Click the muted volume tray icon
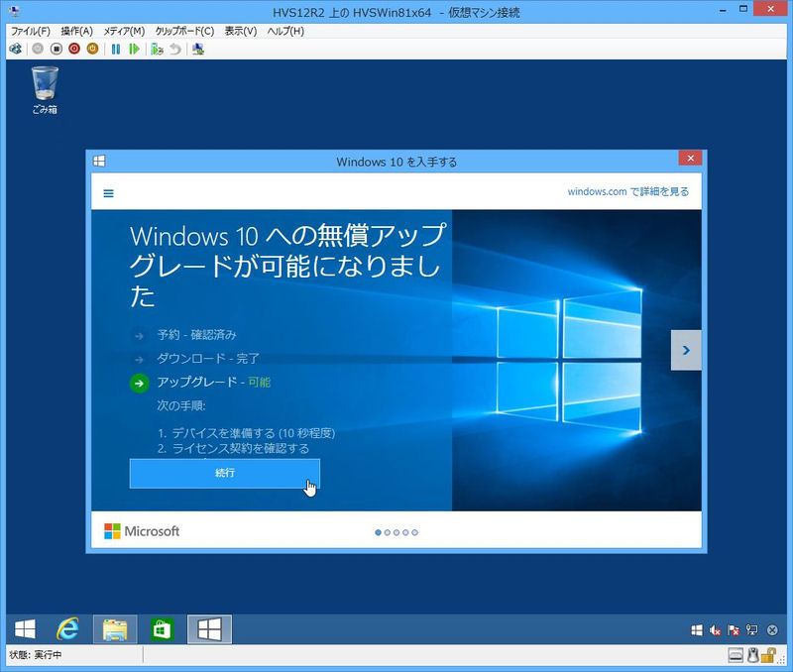The width and height of the screenshot is (793, 672). coord(715,630)
